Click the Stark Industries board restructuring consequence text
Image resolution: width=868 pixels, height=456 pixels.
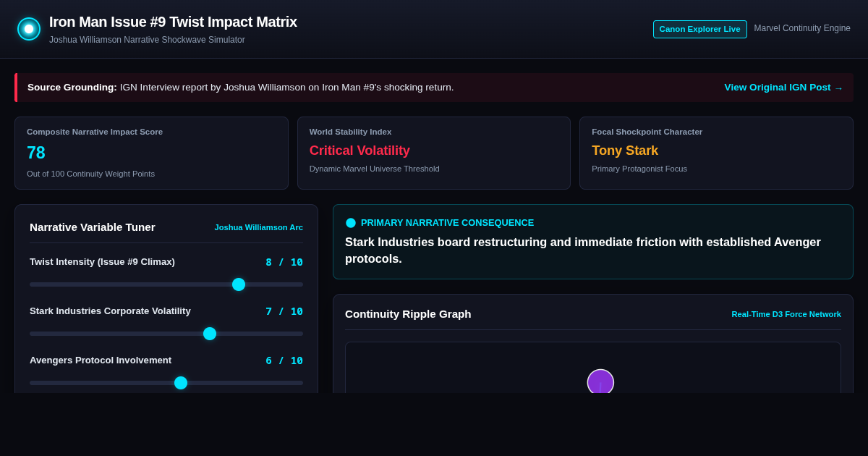[583, 250]
